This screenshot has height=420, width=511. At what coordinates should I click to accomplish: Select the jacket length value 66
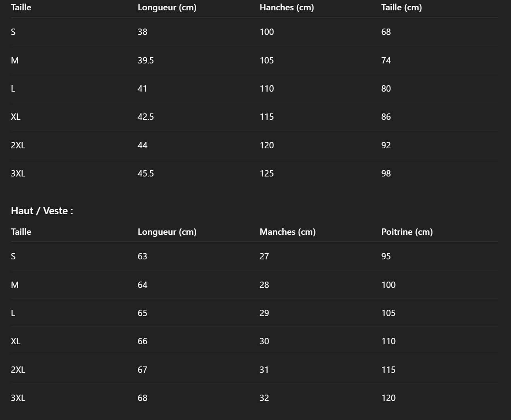click(x=142, y=341)
